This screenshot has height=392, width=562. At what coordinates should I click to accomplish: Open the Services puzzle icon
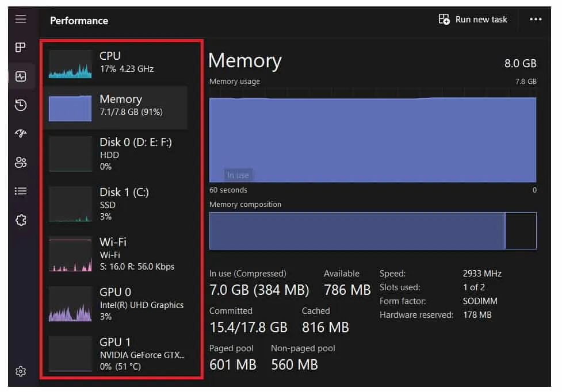point(21,220)
